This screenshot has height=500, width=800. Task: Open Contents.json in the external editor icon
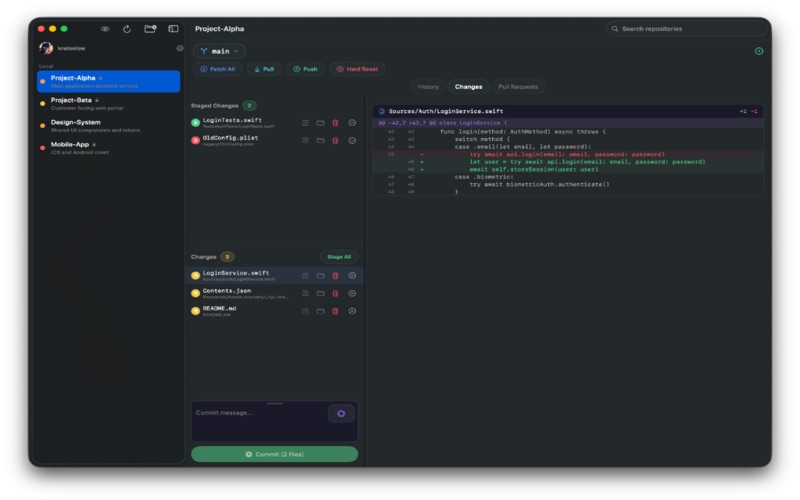[x=305, y=293]
